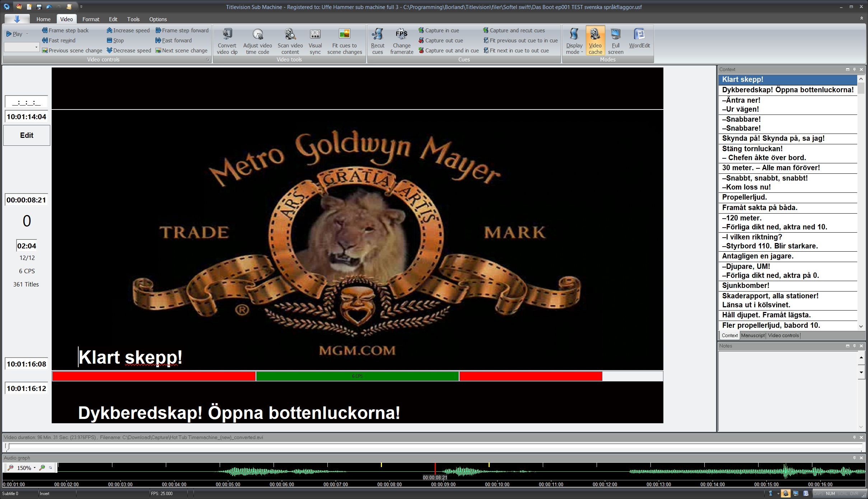The image size is (868, 499).
Task: Open display mode dropdown in status bar
Action: click(x=778, y=494)
